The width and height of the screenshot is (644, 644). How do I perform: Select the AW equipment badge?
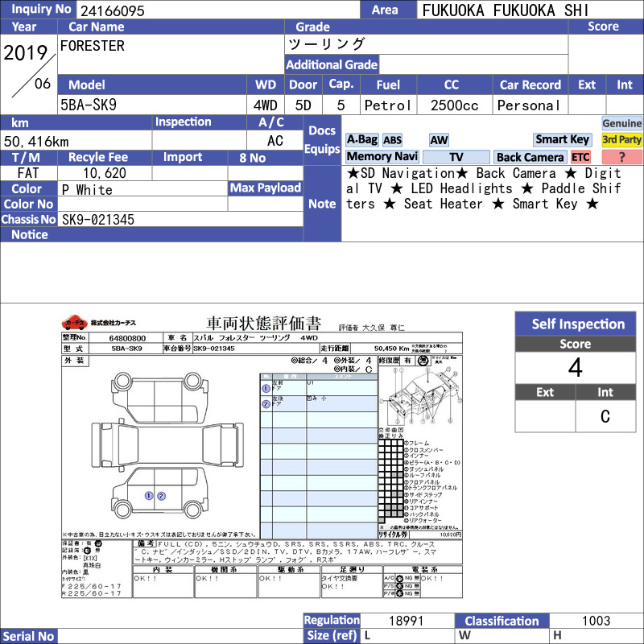(x=439, y=140)
